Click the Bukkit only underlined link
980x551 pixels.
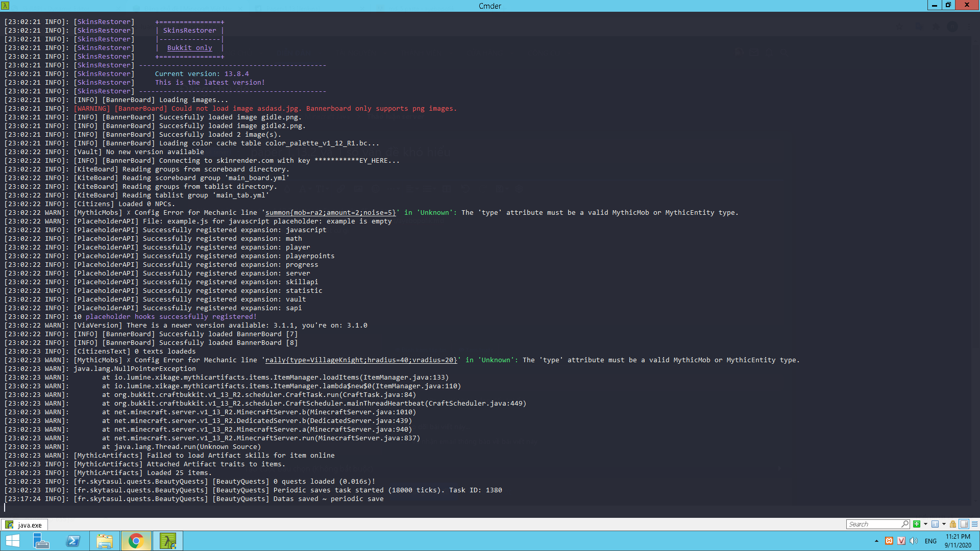click(x=189, y=47)
